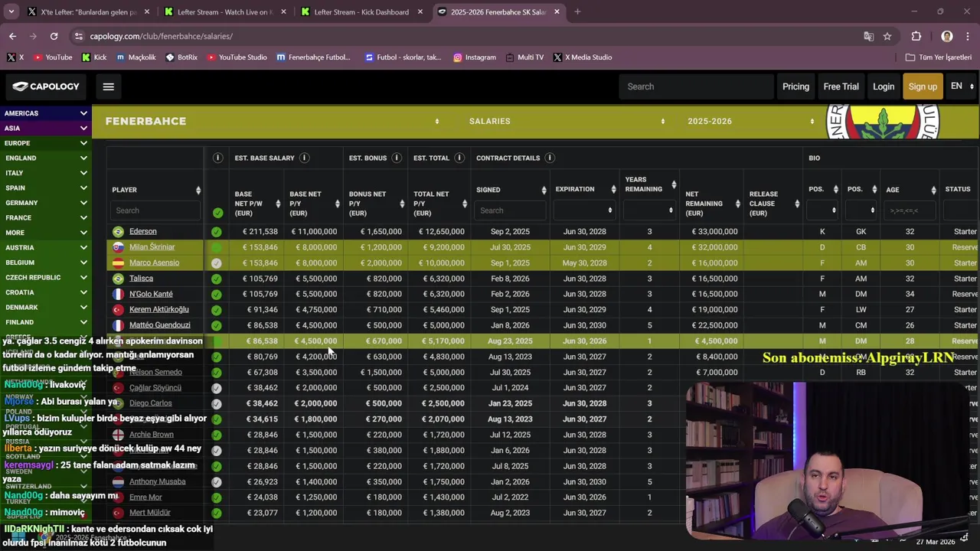Open the Capology hamburger menu
The width and height of the screenshot is (980, 551).
(108, 86)
